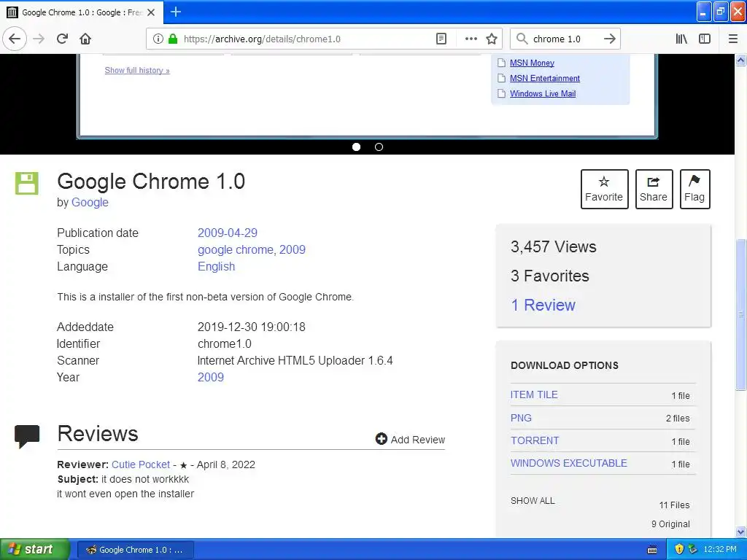Screen dimensions: 747x560
Task: Click the green padlock security icon
Action: [x=173, y=39]
